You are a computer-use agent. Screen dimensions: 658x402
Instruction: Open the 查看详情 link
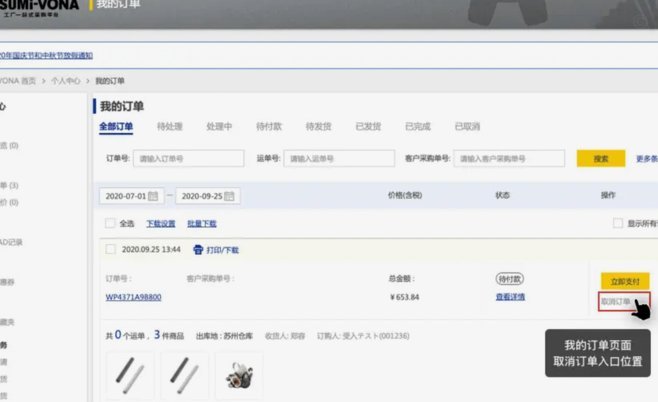pyautogui.click(x=510, y=297)
